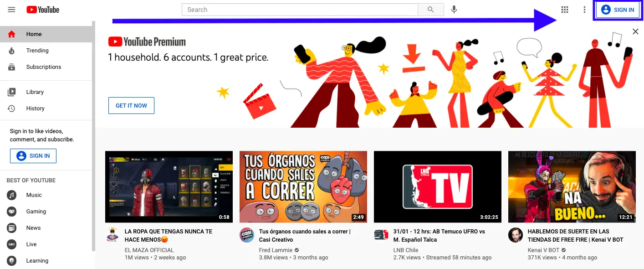
Task: Open the History label
Action: pyautogui.click(x=36, y=109)
